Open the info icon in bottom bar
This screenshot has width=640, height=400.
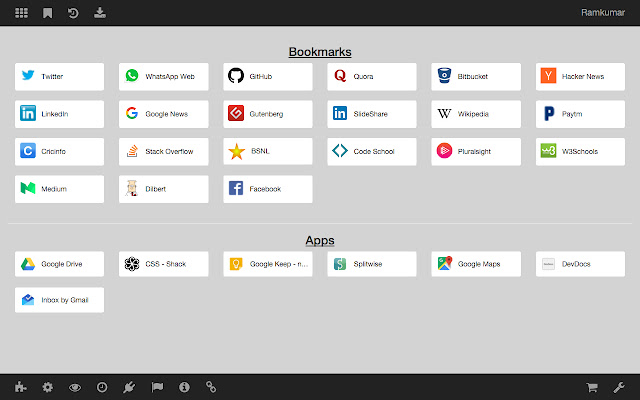click(184, 387)
